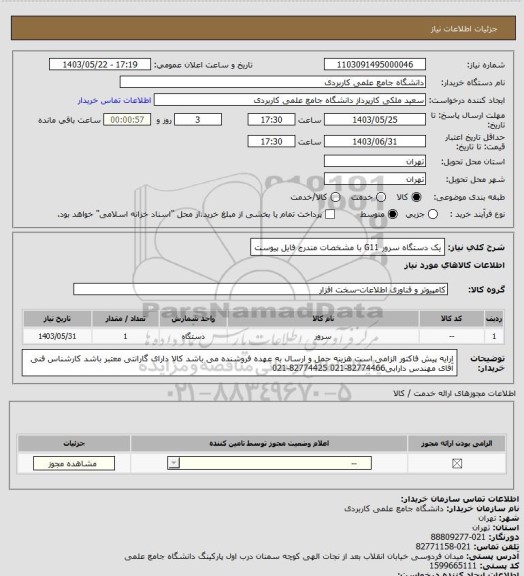524x576 pixels.
Task: Click the مشاهده مجوز button
Action: (x=74, y=464)
